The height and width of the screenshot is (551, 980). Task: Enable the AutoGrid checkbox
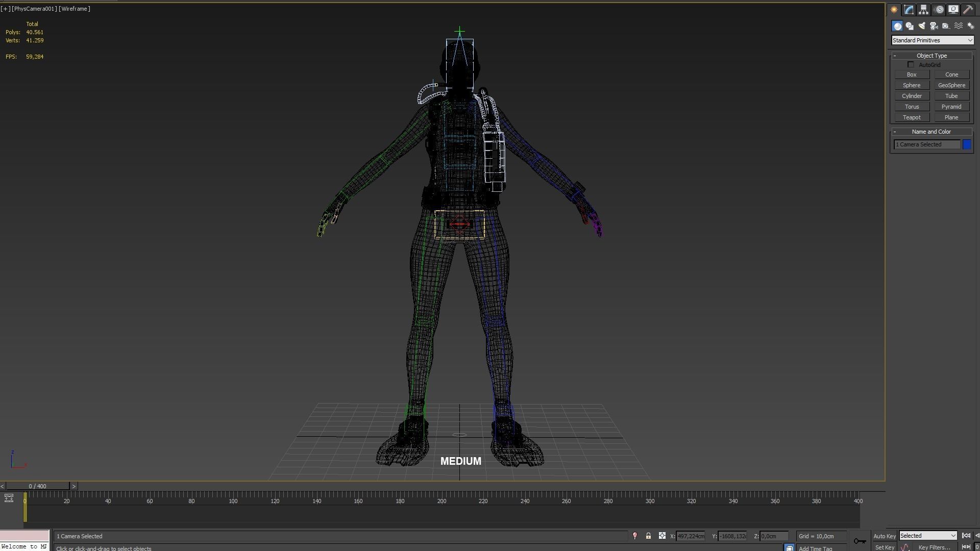click(x=911, y=65)
